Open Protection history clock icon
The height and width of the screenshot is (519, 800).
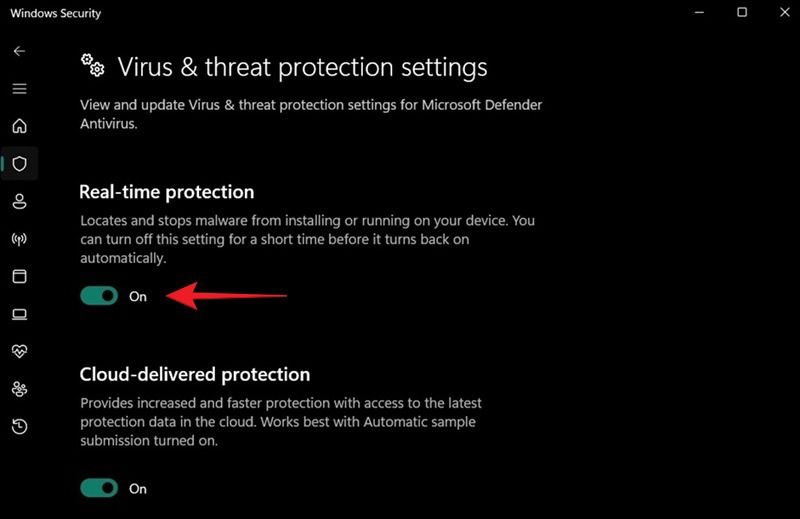19,426
